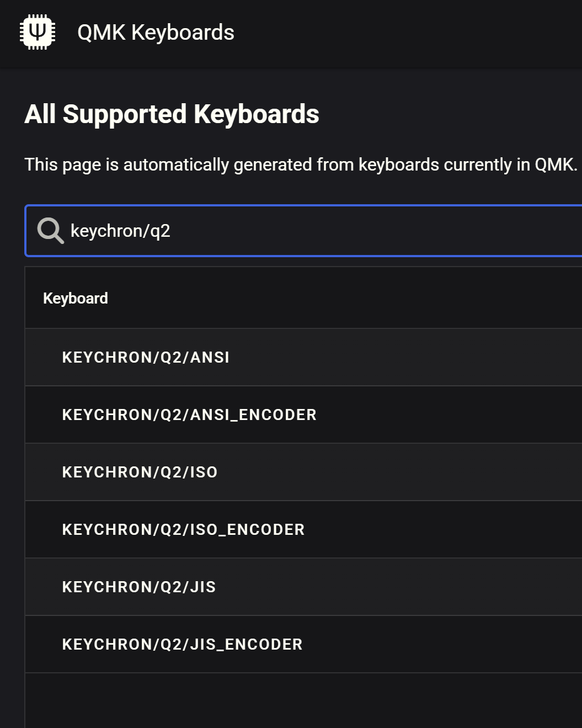Click the word QMK in the description
This screenshot has width=582, height=728.
[555, 164]
